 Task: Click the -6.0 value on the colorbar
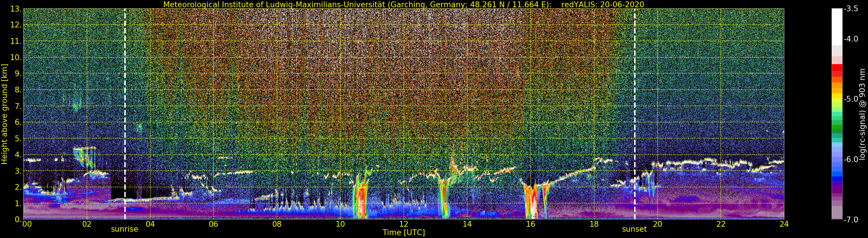tap(851, 159)
